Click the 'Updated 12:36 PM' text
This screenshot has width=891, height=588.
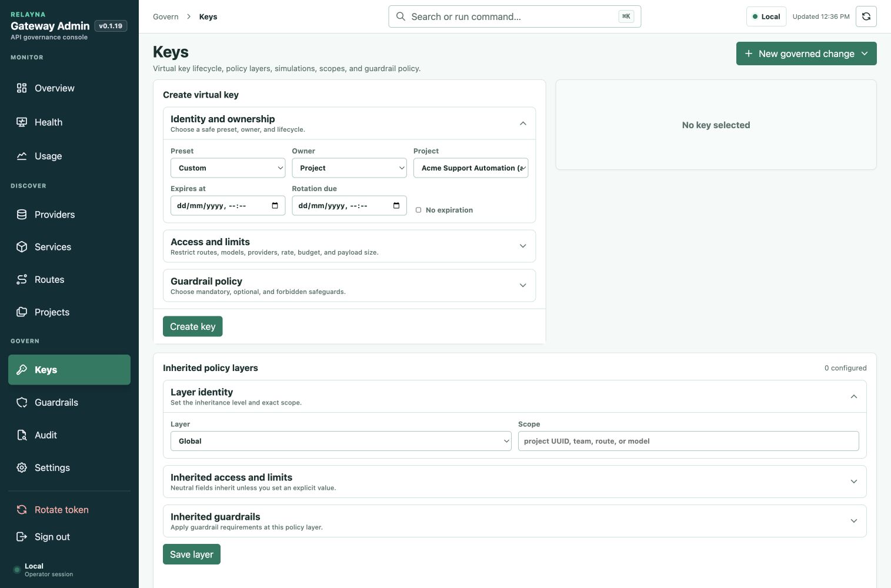[821, 16]
